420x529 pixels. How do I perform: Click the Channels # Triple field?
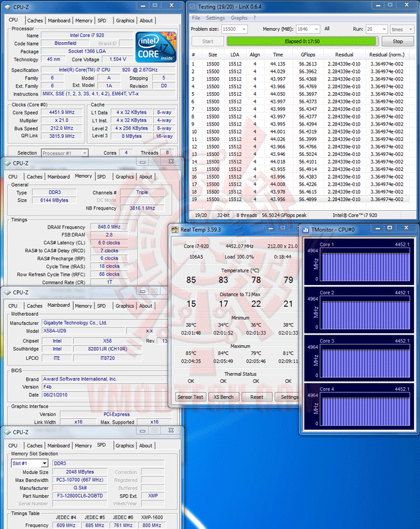tap(142, 192)
